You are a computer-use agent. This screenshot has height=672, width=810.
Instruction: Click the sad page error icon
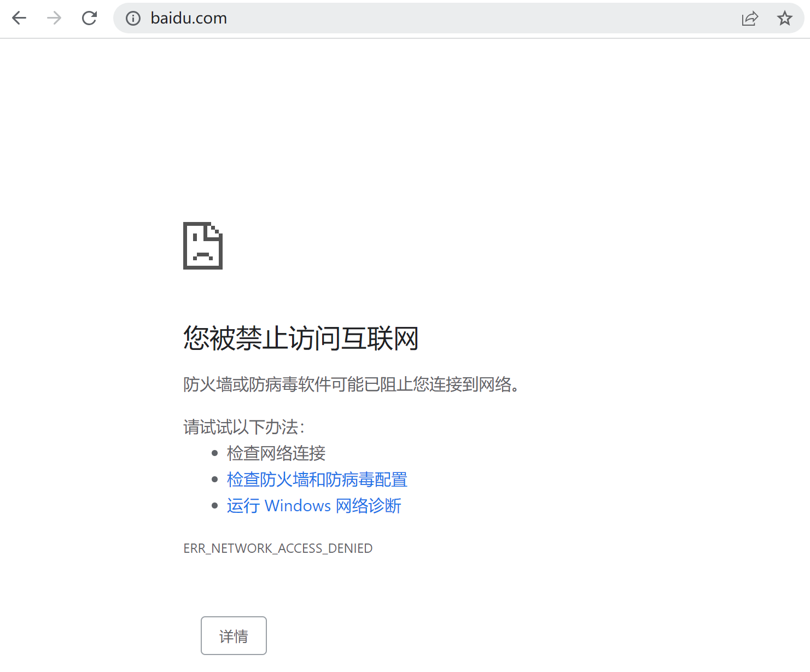coord(203,246)
